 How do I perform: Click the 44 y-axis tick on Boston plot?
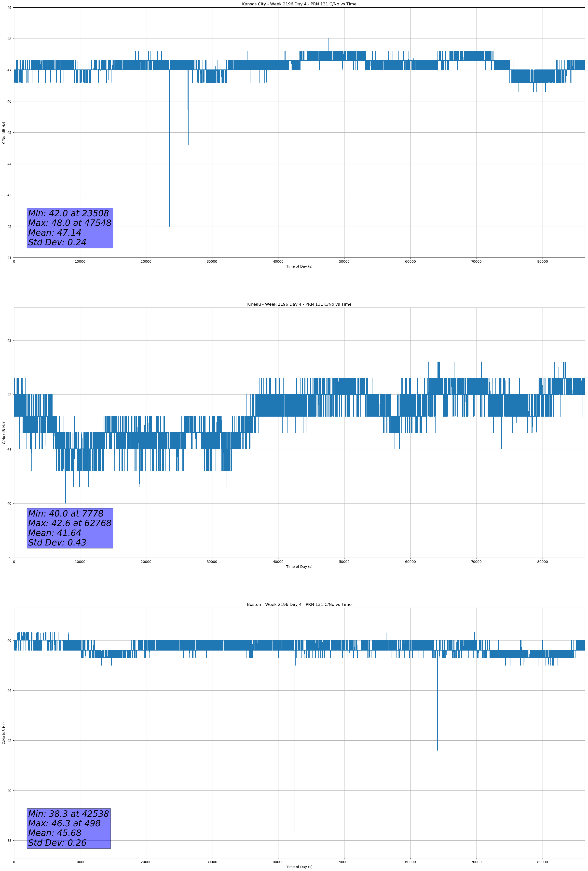[9, 691]
